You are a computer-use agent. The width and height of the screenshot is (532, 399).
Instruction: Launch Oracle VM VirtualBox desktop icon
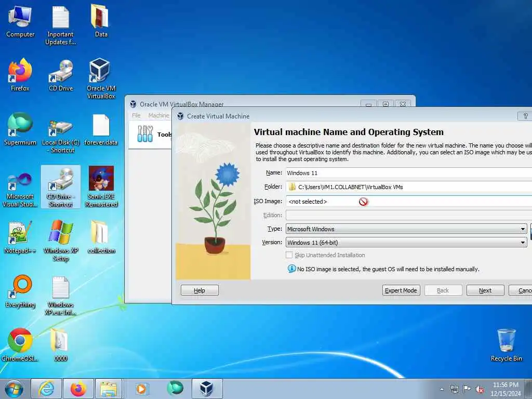[101, 79]
